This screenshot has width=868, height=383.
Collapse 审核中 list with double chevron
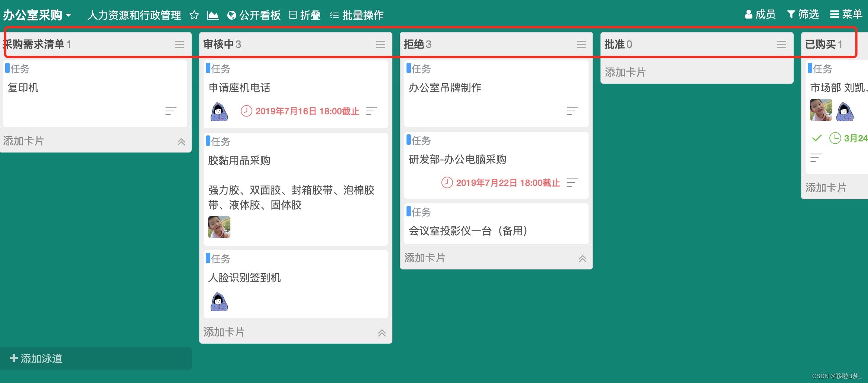(382, 333)
